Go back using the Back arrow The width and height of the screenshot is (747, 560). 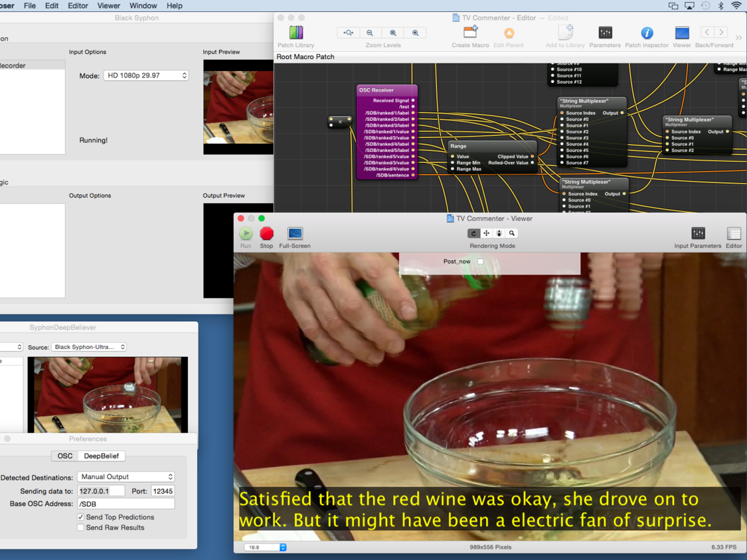[x=707, y=33]
